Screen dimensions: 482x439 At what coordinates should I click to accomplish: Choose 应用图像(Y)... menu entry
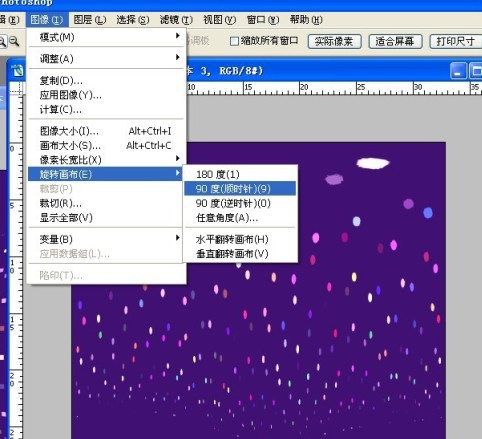point(106,95)
